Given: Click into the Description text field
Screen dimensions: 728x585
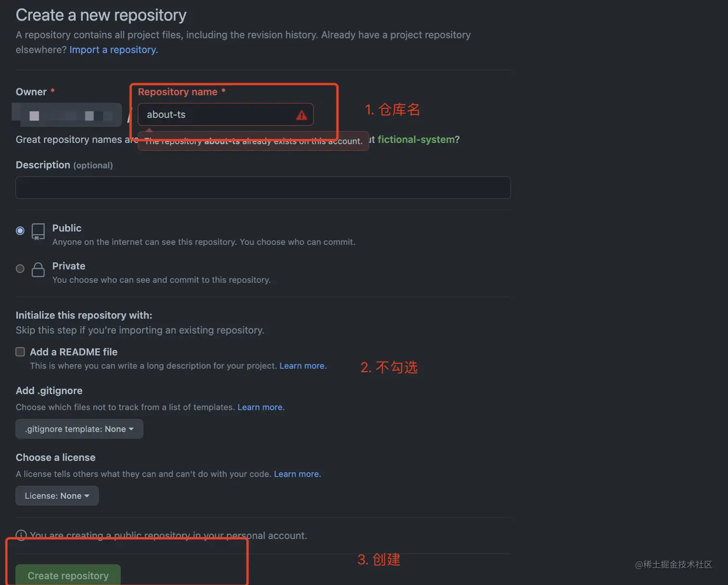Looking at the screenshot, I should click(x=263, y=188).
